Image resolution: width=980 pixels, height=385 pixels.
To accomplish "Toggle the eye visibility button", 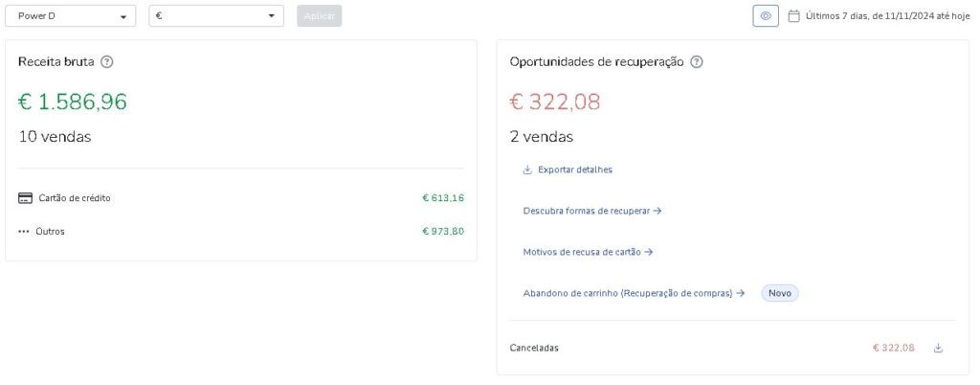I will (x=766, y=16).
